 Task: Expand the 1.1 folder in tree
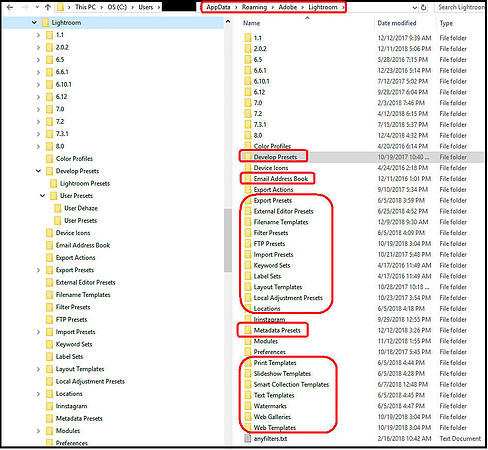(x=38, y=35)
